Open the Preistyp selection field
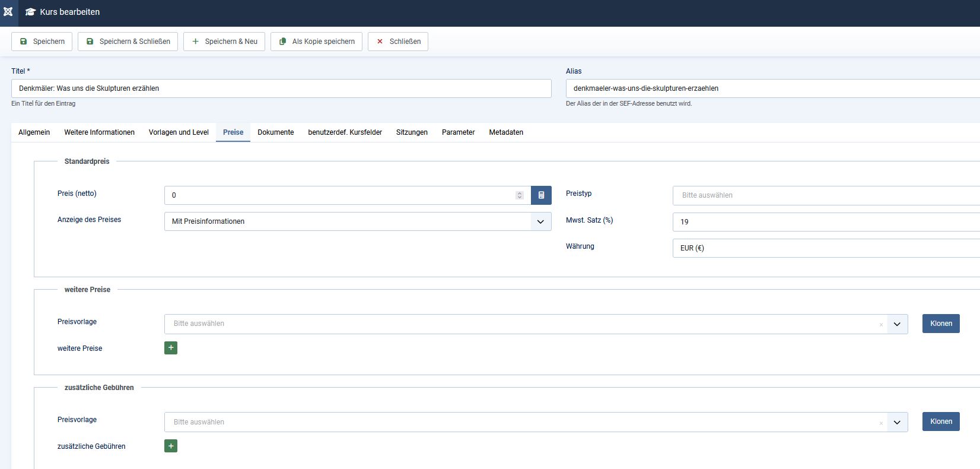This screenshot has height=469, width=980. [825, 195]
